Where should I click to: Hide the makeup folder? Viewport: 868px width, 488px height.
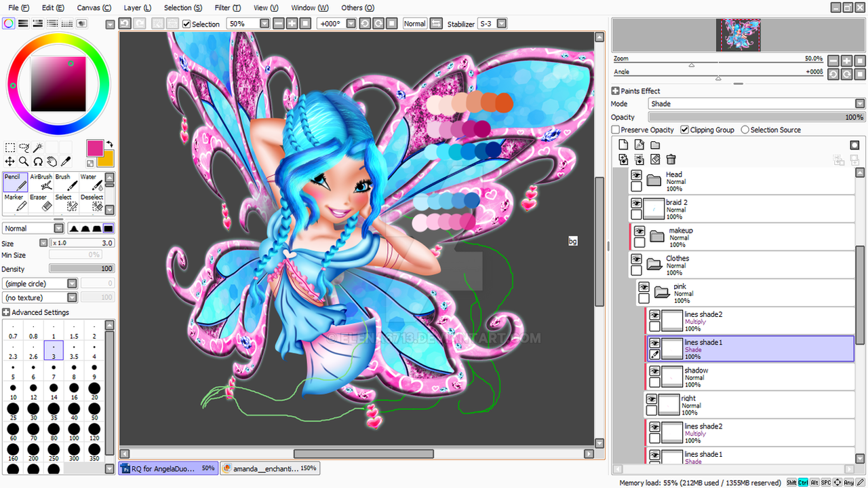click(639, 231)
